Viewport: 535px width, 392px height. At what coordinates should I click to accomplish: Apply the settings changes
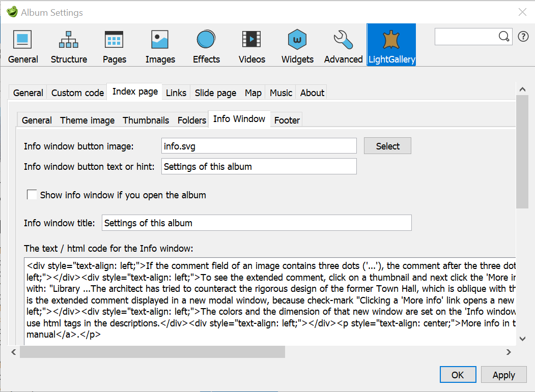pyautogui.click(x=503, y=374)
